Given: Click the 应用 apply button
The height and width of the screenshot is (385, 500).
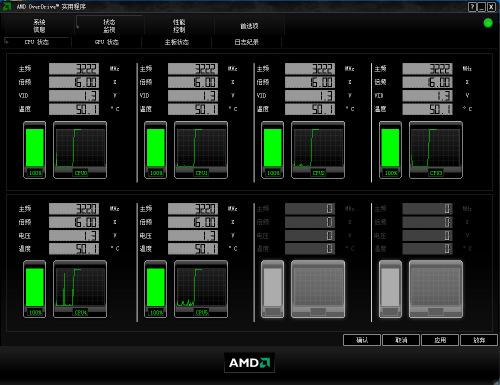Looking at the screenshot, I should (440, 340).
